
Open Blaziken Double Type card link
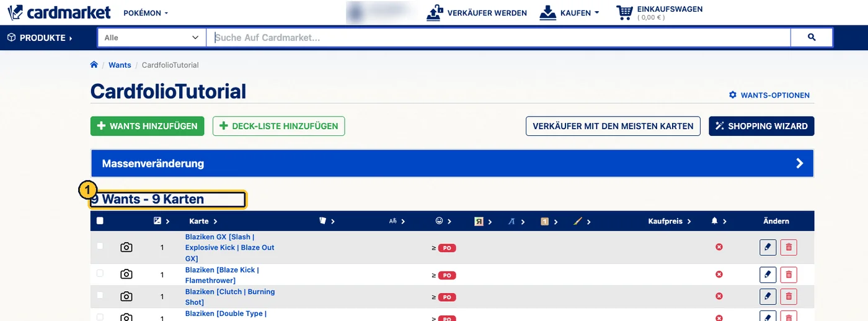point(226,314)
